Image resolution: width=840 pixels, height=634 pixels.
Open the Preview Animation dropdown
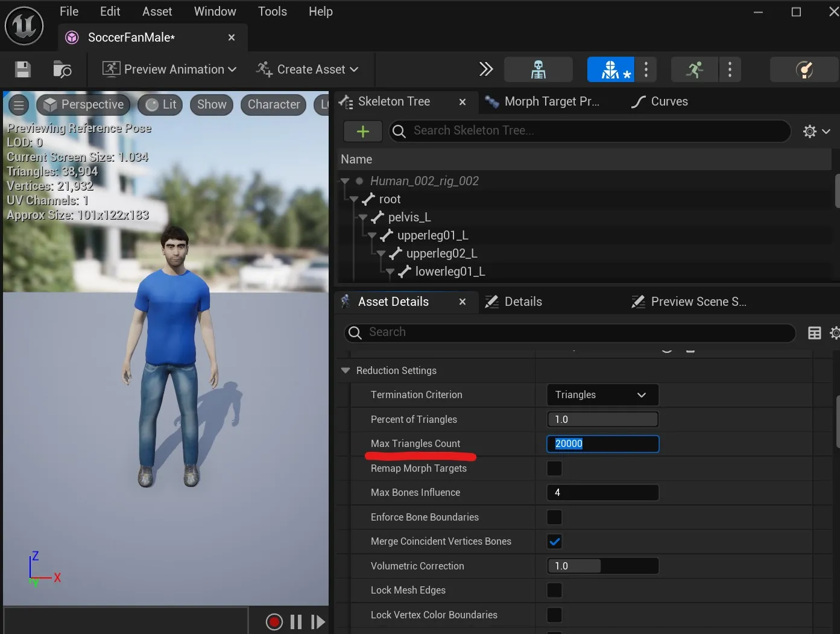168,69
